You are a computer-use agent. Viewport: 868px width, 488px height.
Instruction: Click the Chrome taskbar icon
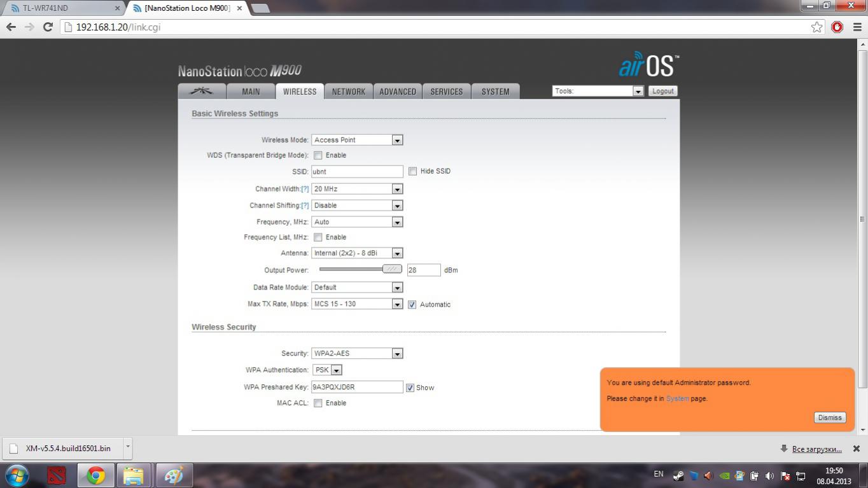(x=96, y=475)
